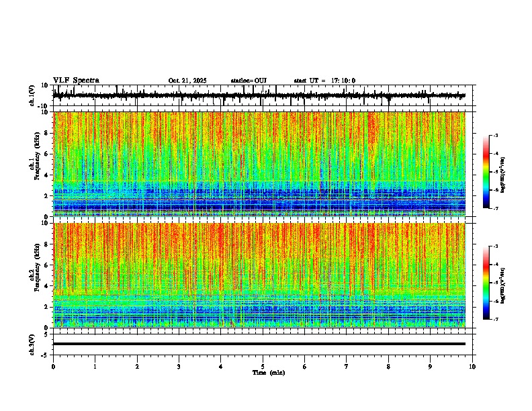This screenshot has width=532, height=411.
Task: Click the 8 kHz tick on ch.2 frequency axis
Action: 47,244
